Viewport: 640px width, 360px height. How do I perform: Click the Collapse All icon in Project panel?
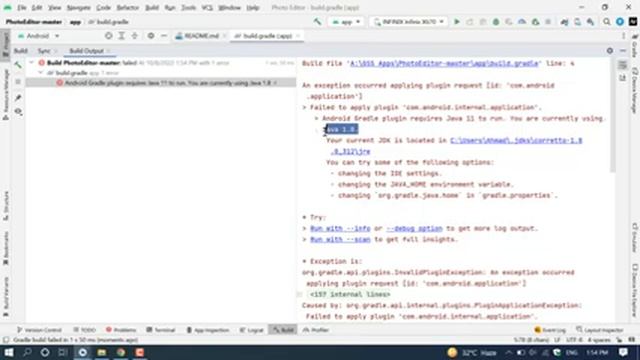(135, 36)
